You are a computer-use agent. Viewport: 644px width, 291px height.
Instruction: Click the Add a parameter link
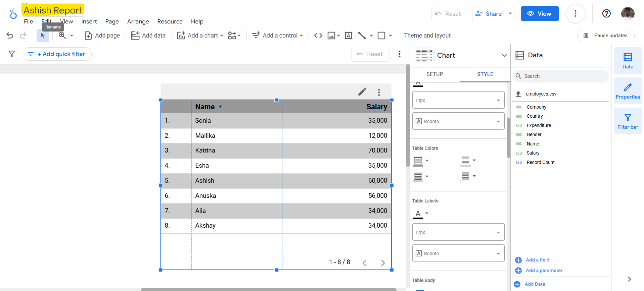544,270
